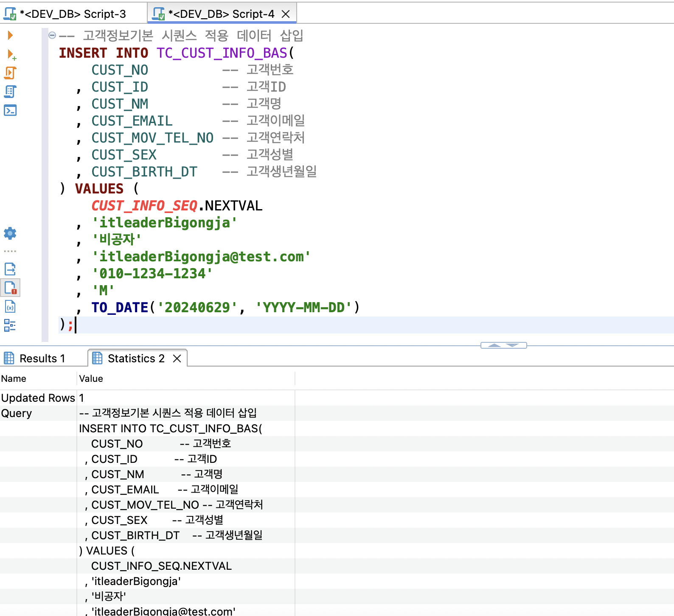Close the Script-4 editor tab

(286, 14)
